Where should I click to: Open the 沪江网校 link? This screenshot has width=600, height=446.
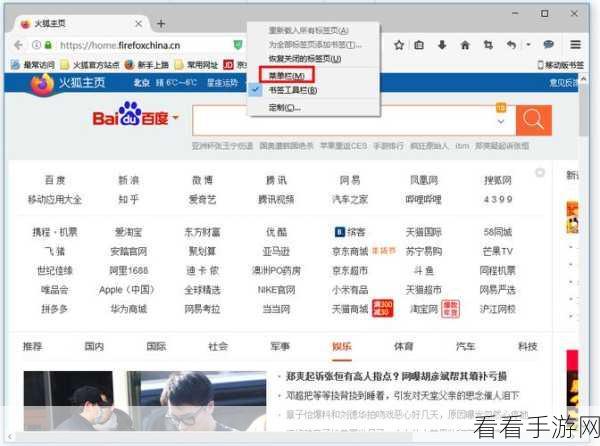(x=498, y=309)
